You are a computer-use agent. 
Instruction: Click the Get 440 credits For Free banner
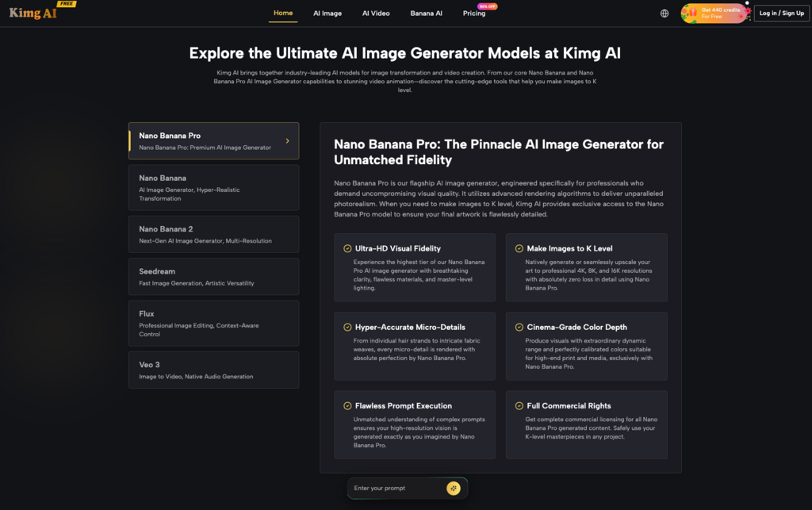(715, 13)
